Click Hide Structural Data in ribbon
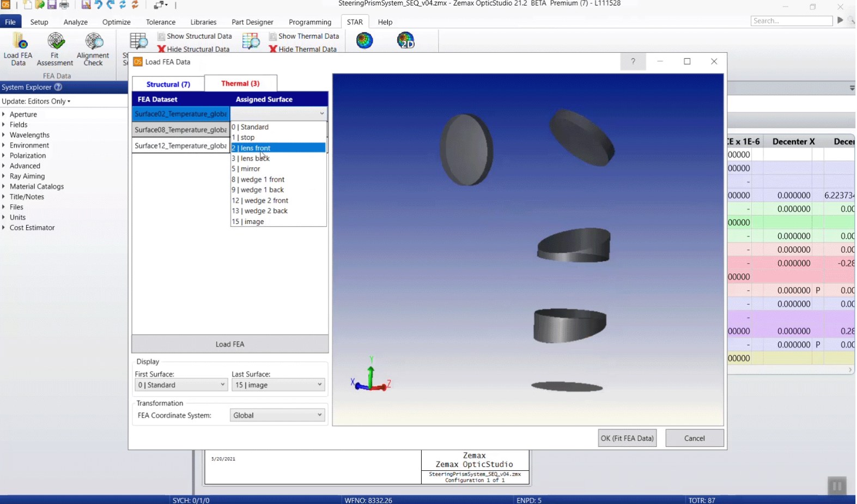The width and height of the screenshot is (857, 504). coord(193,49)
